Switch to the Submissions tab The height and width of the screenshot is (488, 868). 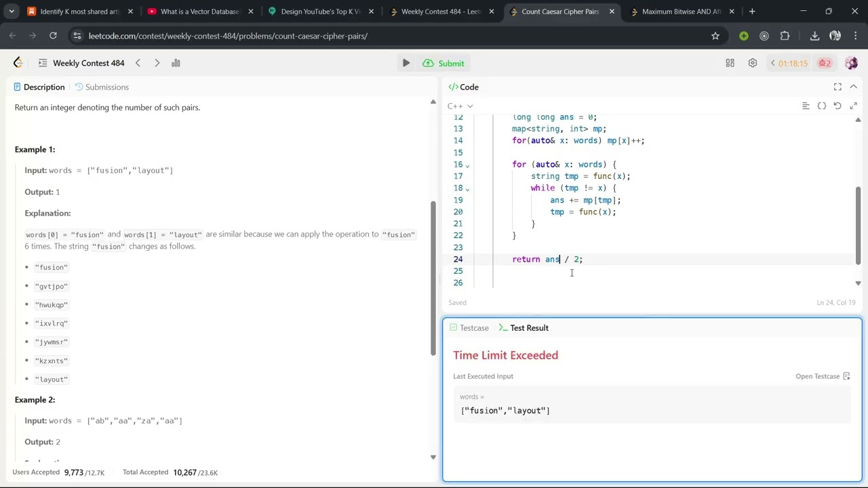[x=102, y=87]
